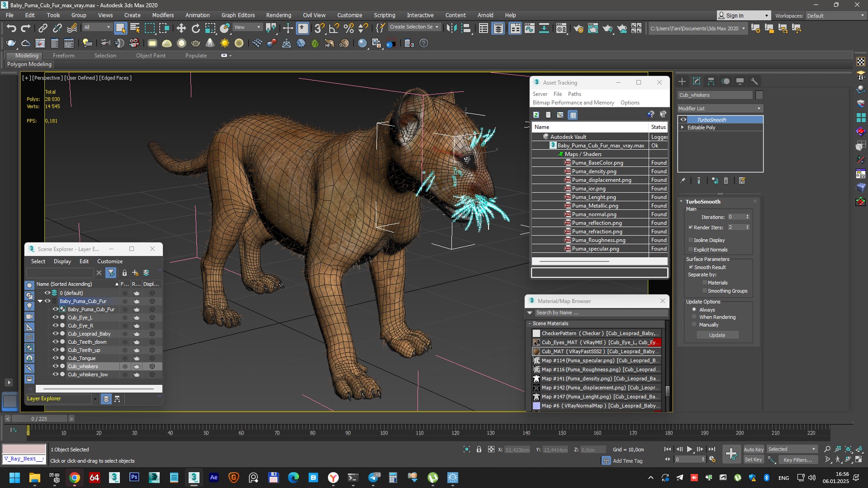Viewport: 868px width, 488px height.
Task: Select the Manually update option
Action: point(694,324)
